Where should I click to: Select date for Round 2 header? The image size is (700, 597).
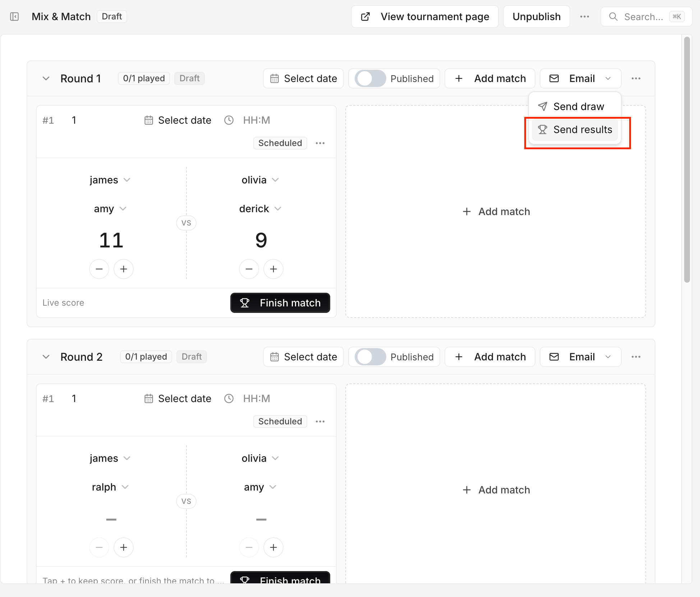(303, 357)
